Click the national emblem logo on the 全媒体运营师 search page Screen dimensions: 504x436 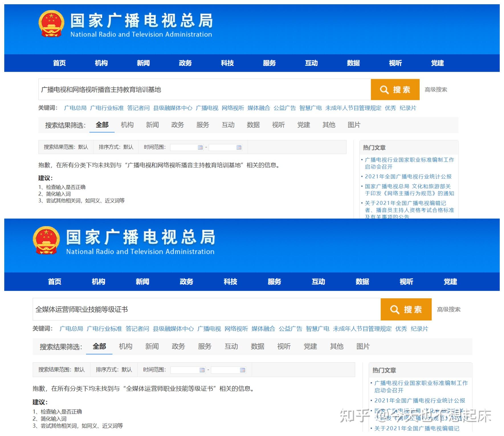[x=46, y=241]
